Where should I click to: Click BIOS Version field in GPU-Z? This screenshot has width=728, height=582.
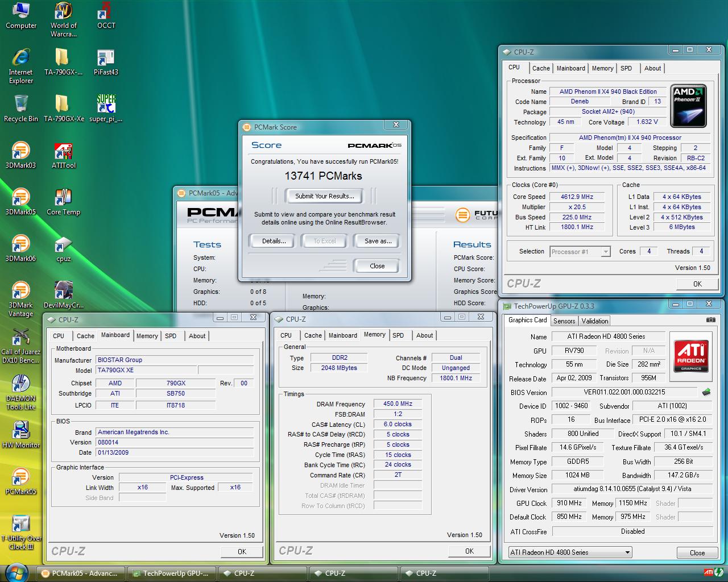pyautogui.click(x=624, y=392)
